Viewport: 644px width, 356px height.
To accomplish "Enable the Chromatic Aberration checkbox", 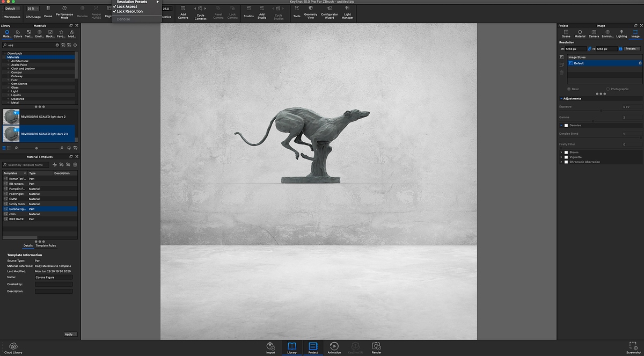I will 566,162.
